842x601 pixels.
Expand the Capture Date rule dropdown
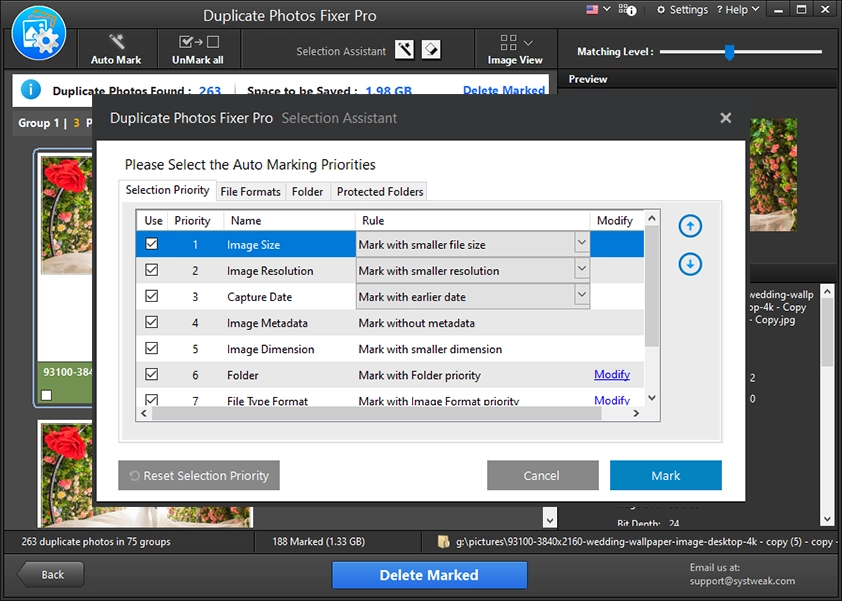[x=582, y=294]
